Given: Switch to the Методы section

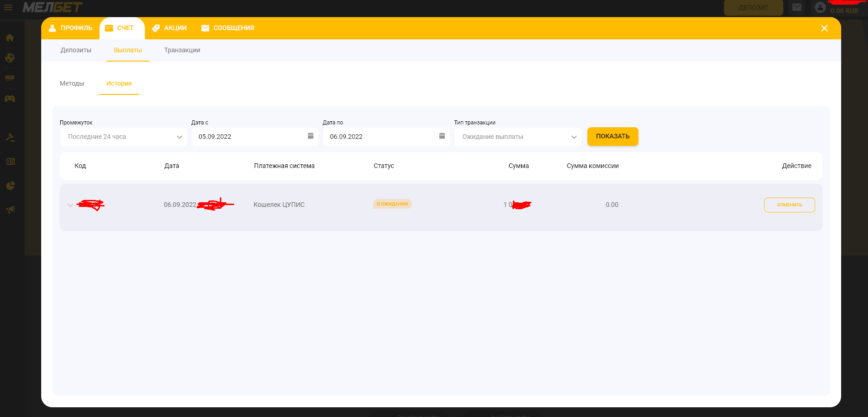Looking at the screenshot, I should point(72,83).
